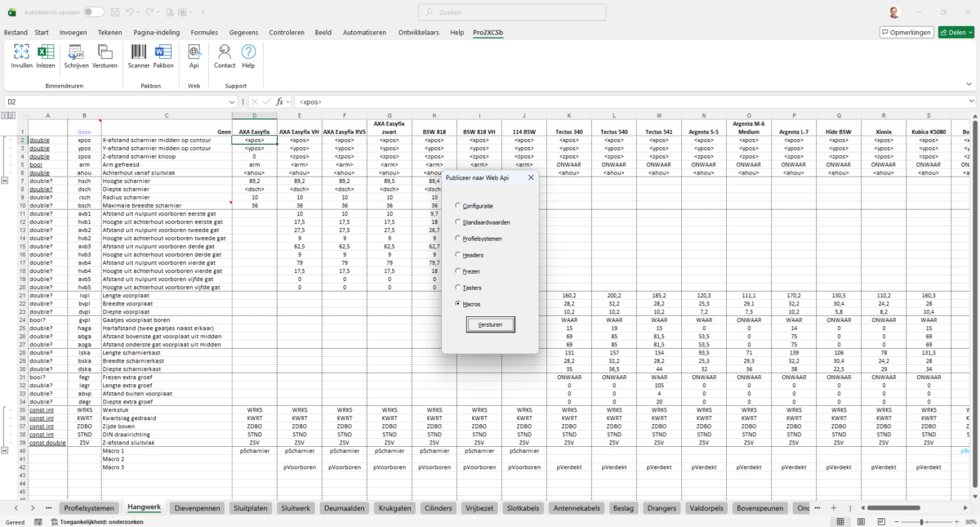Screen dimensions: 980x527
Task: Toggle the Automatisch opslaan switch
Action: tap(93, 12)
